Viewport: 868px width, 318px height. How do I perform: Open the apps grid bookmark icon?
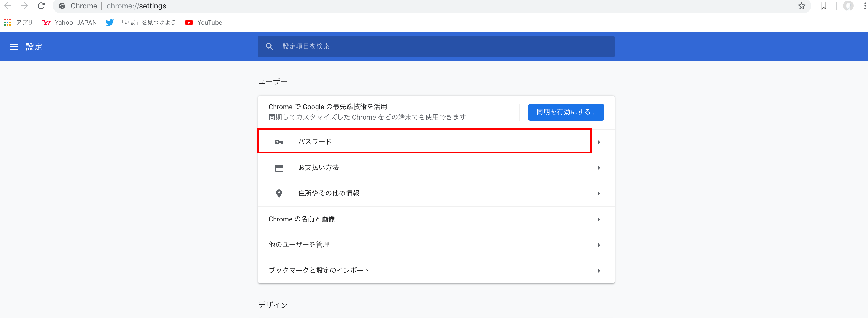pos(7,22)
